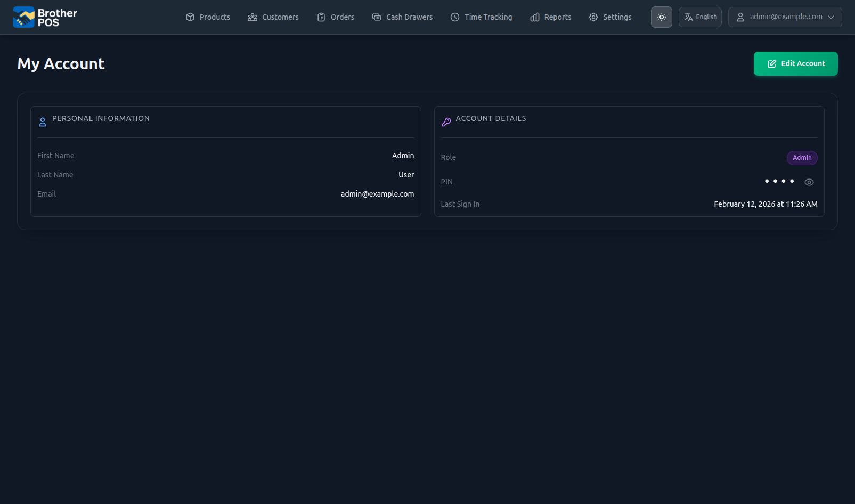The height and width of the screenshot is (504, 855).
Task: Click the Reports bar chart icon
Action: click(535, 17)
